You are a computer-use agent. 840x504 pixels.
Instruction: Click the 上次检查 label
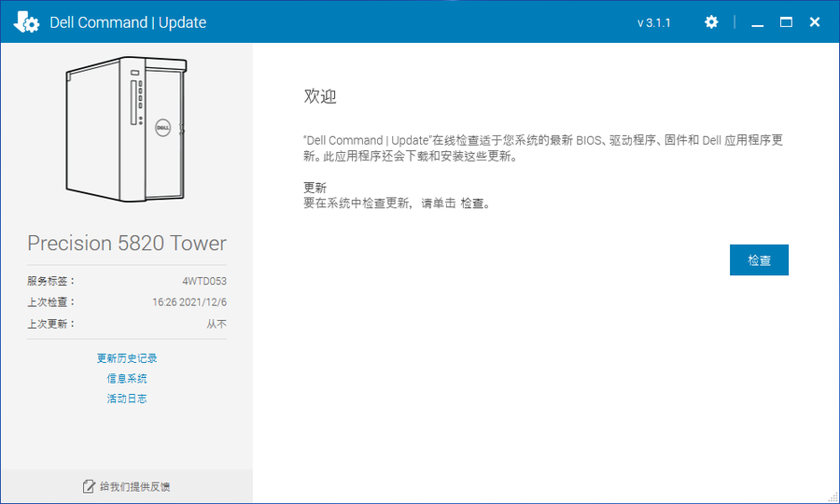[51, 302]
